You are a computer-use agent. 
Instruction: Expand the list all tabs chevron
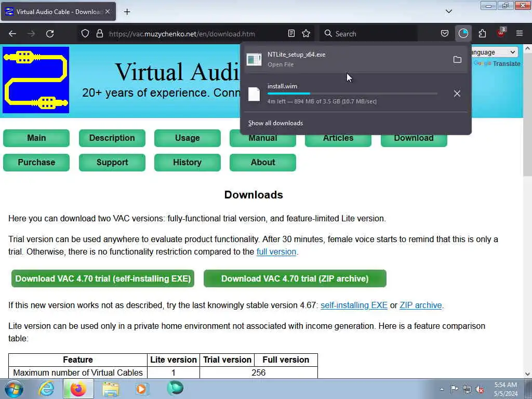tap(448, 11)
